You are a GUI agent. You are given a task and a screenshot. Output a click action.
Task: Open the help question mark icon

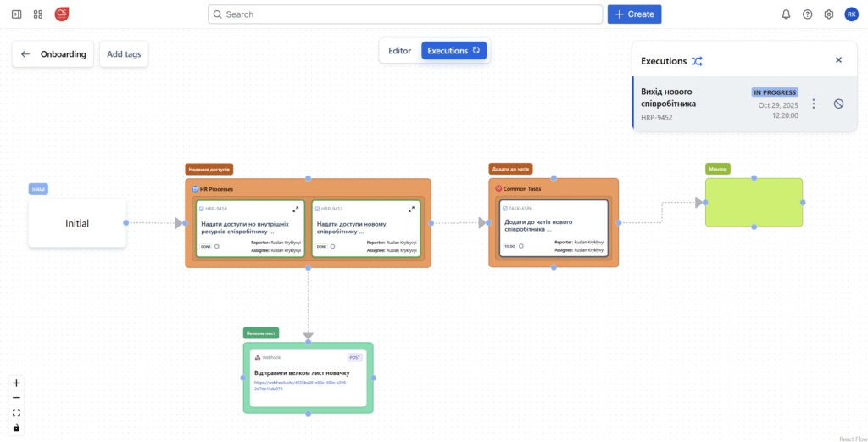pos(807,14)
